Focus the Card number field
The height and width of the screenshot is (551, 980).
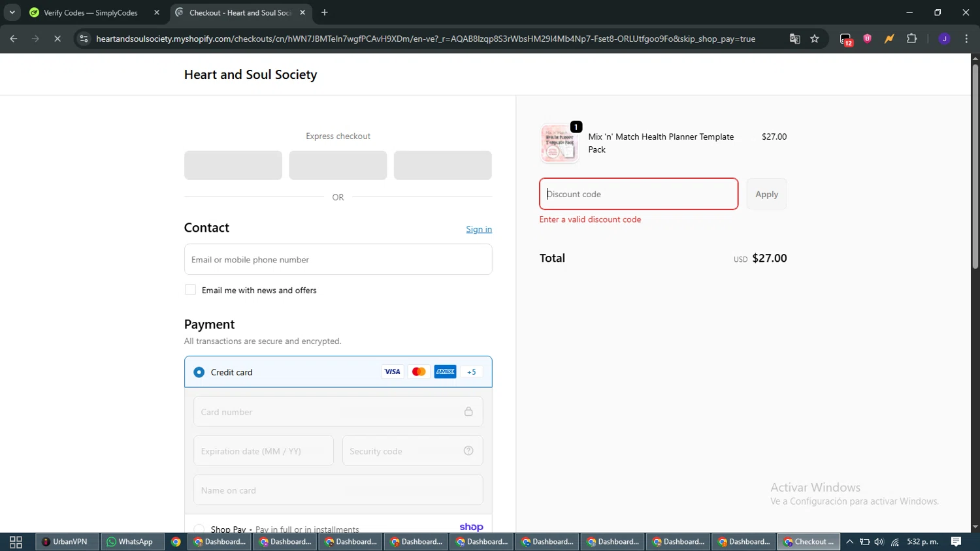point(338,412)
